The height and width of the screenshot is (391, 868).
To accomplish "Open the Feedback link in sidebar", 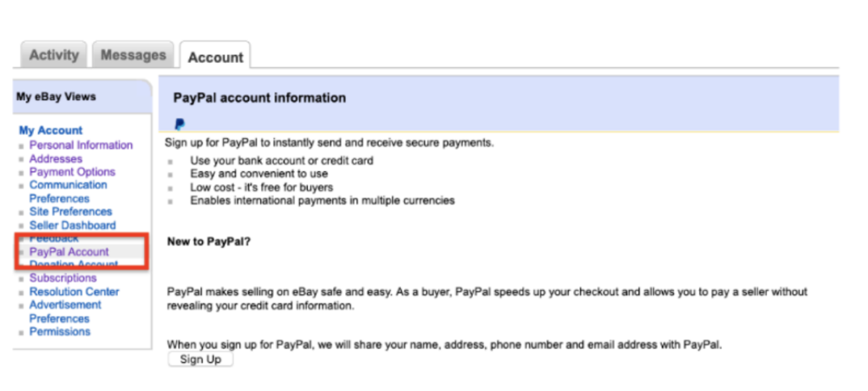I will [x=53, y=238].
